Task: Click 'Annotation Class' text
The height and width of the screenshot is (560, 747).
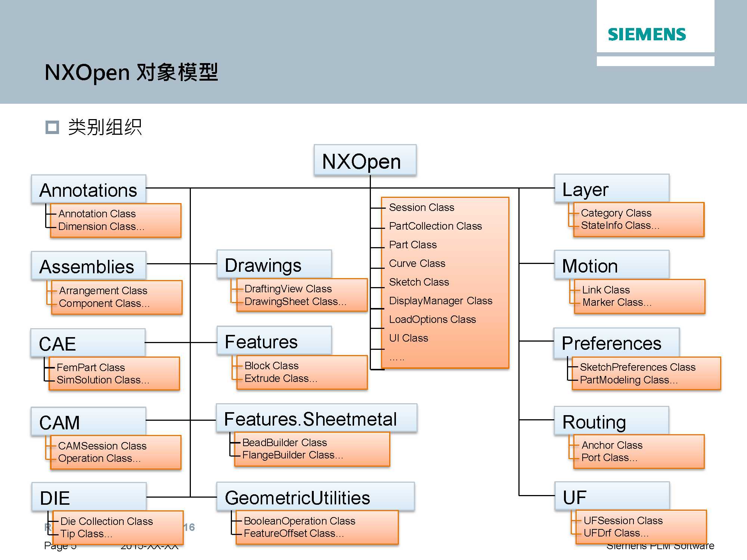Action: (97, 214)
